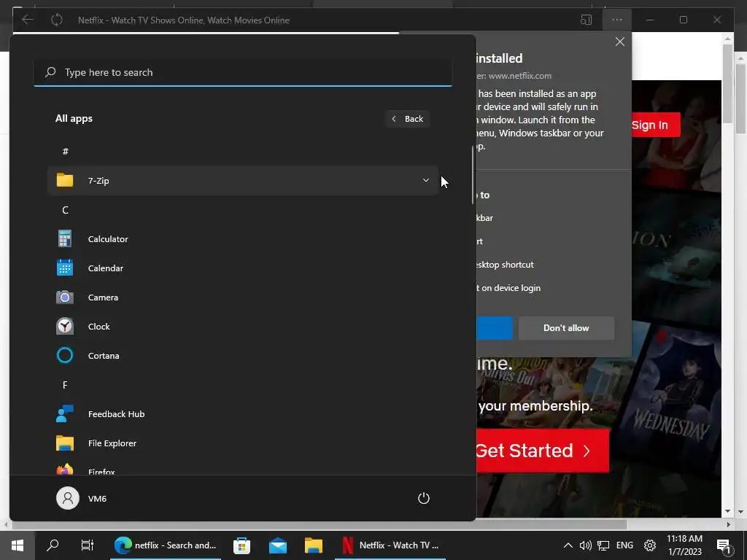Image resolution: width=747 pixels, height=560 pixels.
Task: Open Firefox app icon in list
Action: [x=65, y=470]
